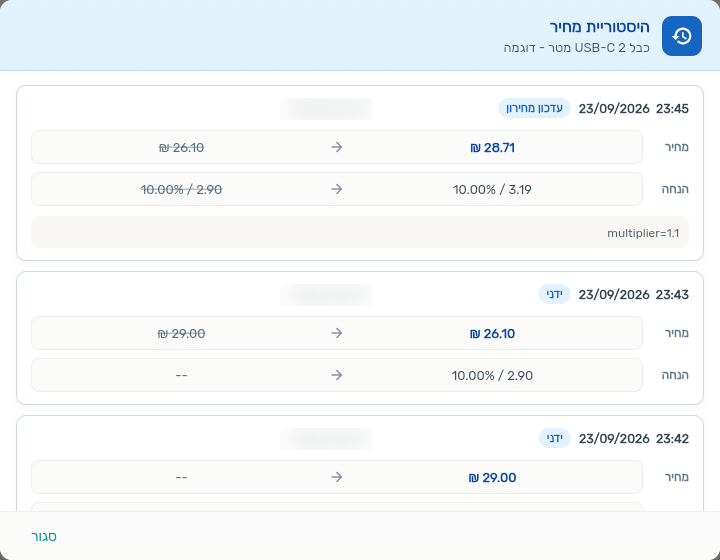Click the new price ₪ 28.71
Screen dimensions: 720x560
coord(492,148)
